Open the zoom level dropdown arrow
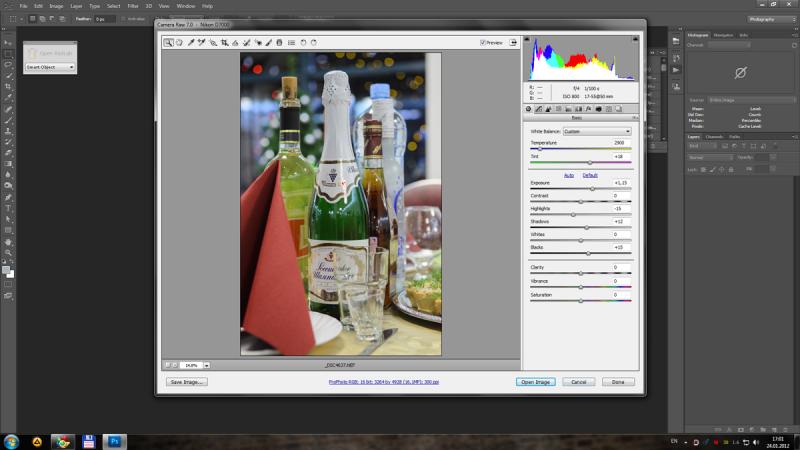The height and width of the screenshot is (450, 800). 207,365
